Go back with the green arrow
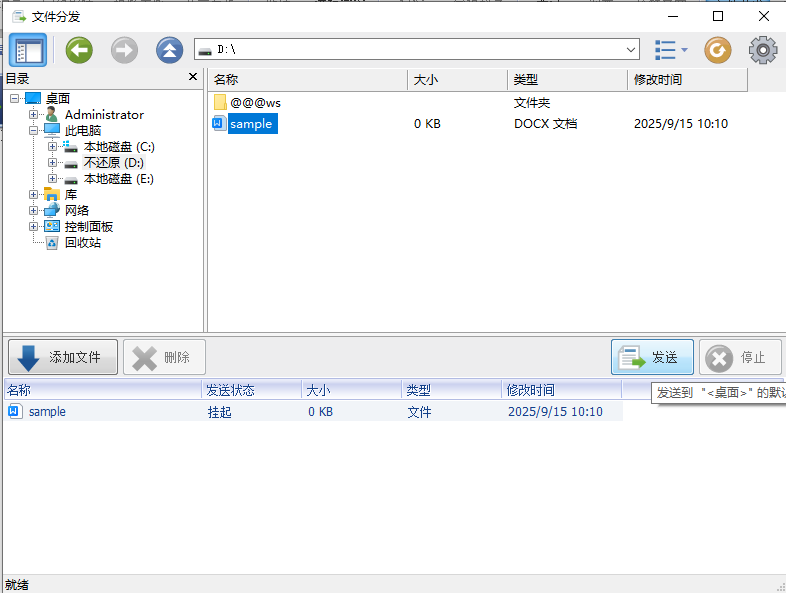The height and width of the screenshot is (594, 786). (x=79, y=50)
